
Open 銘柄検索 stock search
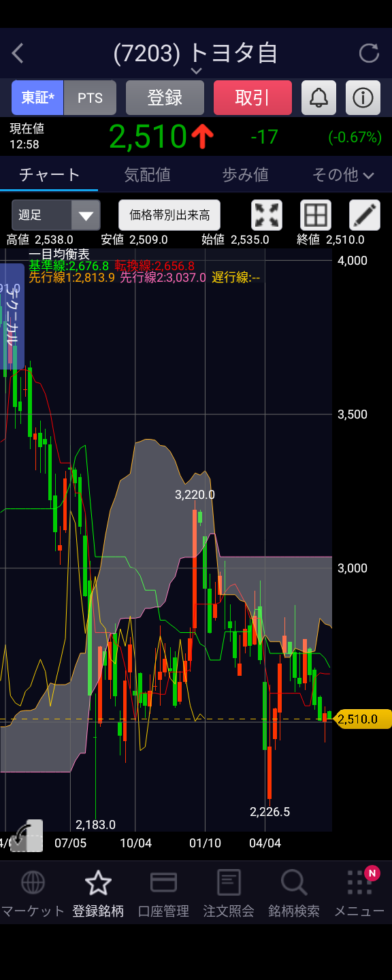294,894
